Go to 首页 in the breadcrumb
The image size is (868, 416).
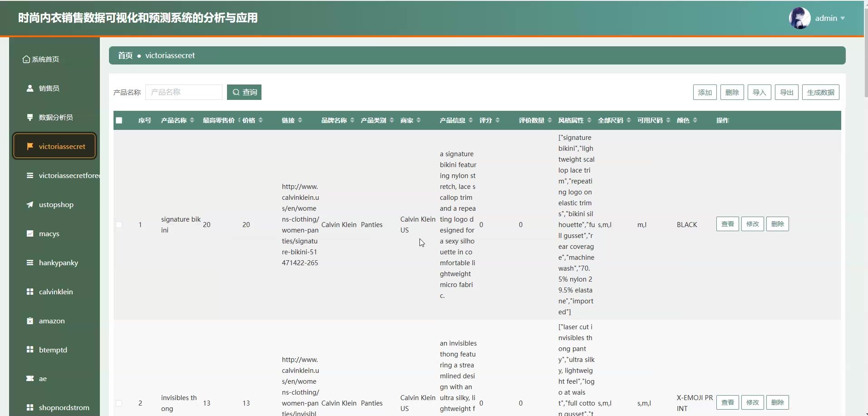point(125,55)
